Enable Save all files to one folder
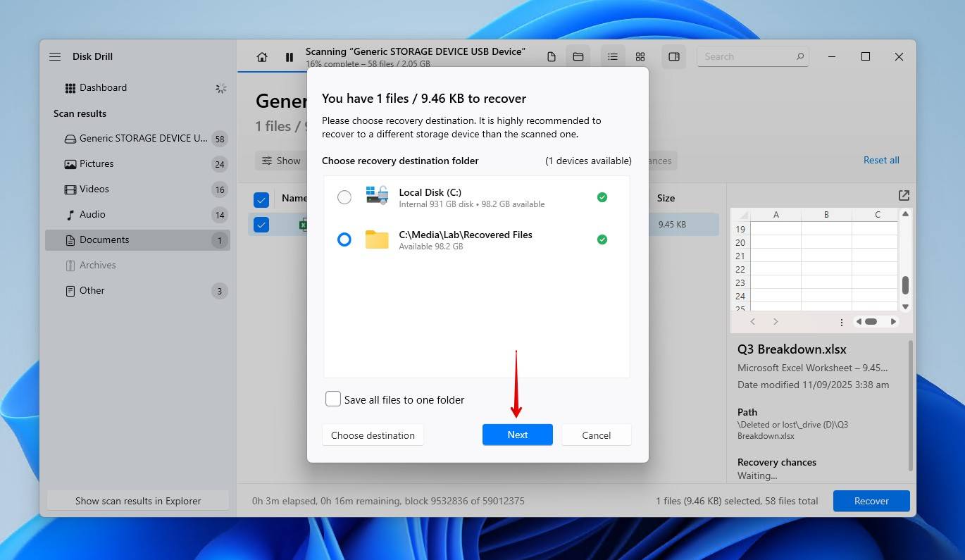 click(x=332, y=399)
